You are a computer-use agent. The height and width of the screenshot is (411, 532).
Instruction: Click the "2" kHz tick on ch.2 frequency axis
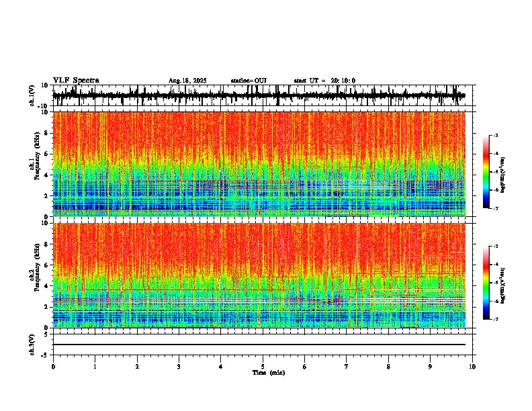47,307
